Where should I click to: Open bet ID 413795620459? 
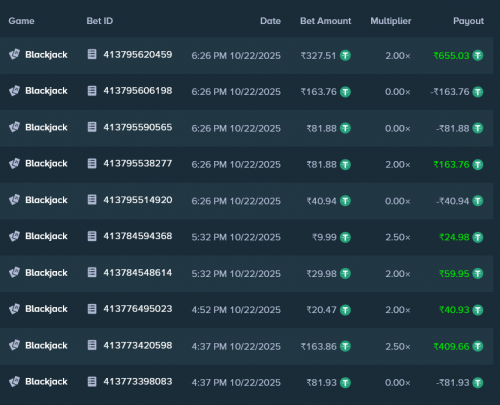click(x=138, y=54)
